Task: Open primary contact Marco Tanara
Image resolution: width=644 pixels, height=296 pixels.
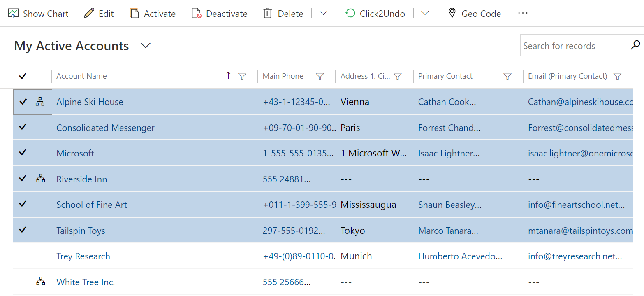Action: pyautogui.click(x=448, y=231)
